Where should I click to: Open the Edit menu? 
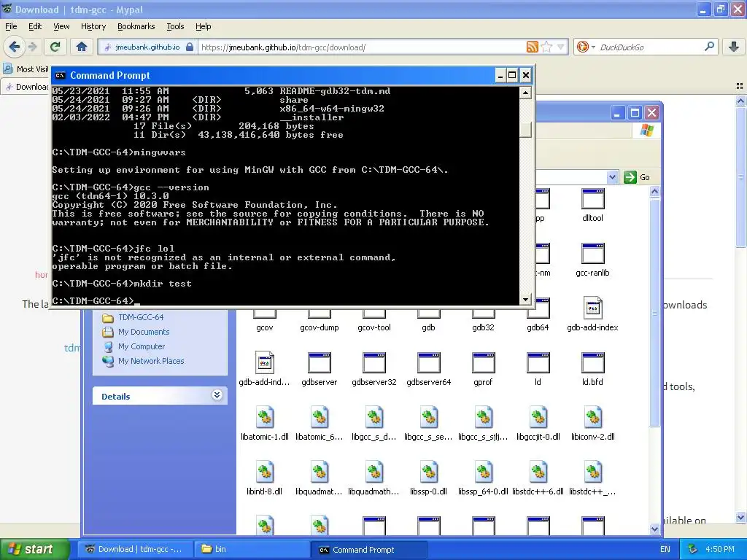coord(35,26)
